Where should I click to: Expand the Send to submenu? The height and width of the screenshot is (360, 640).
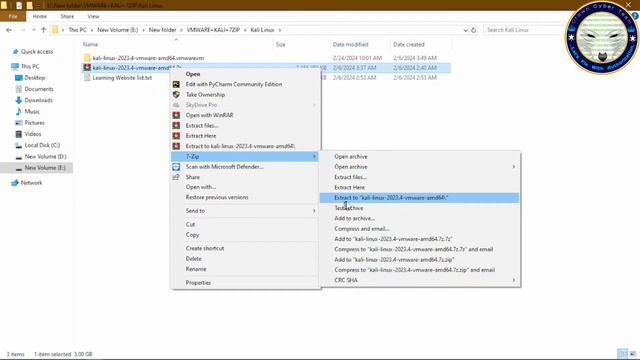314,211
